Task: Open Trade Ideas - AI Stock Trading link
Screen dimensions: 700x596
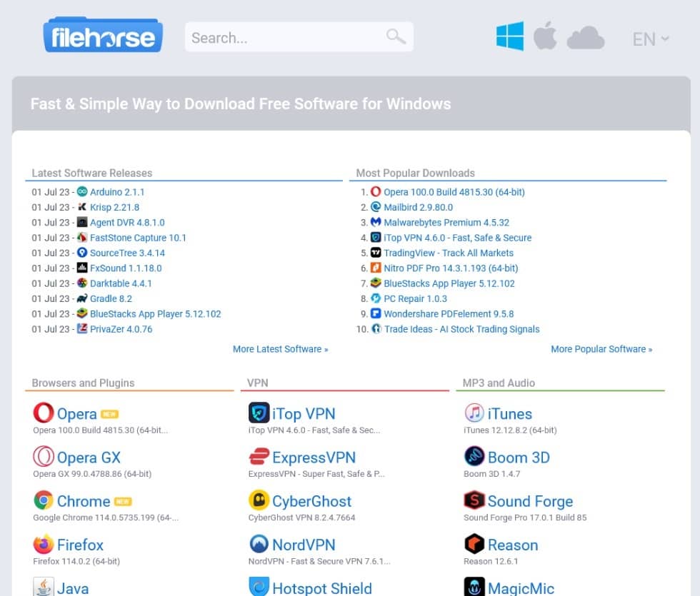Action: coord(462,328)
